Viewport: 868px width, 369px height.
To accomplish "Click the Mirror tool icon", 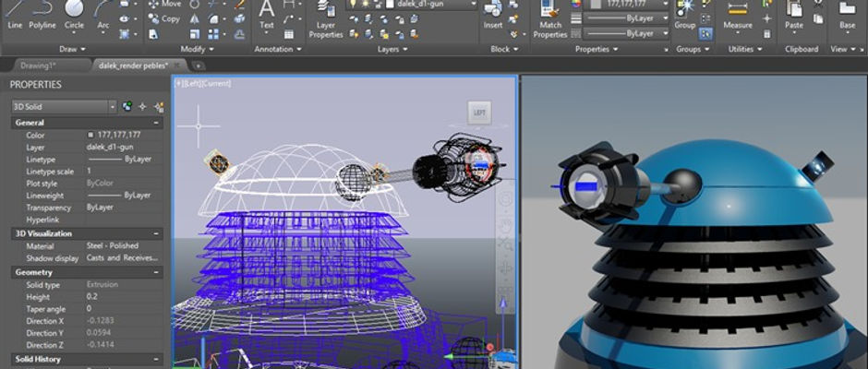I will coord(195,18).
